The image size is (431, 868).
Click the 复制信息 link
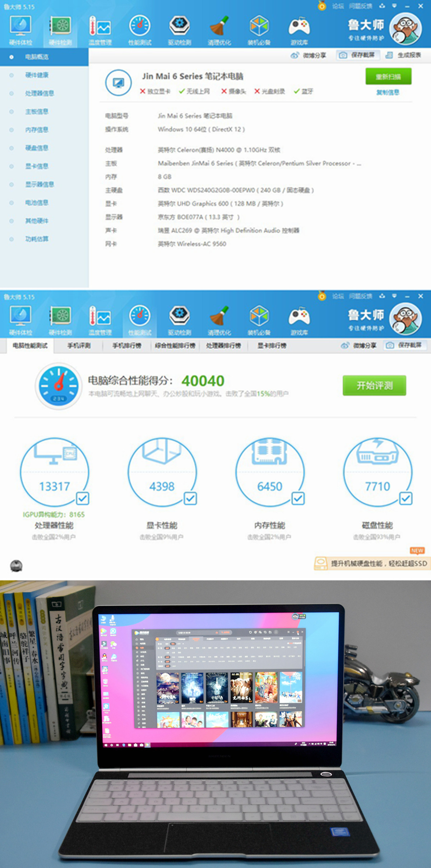[388, 92]
